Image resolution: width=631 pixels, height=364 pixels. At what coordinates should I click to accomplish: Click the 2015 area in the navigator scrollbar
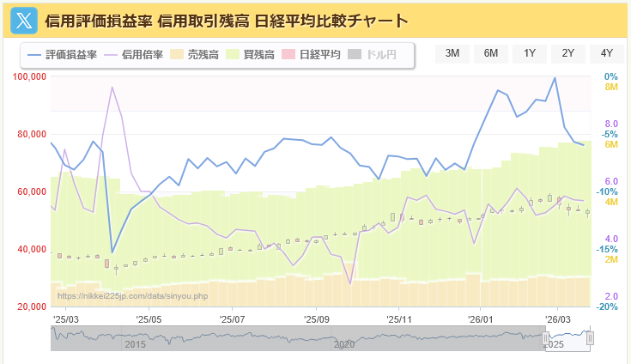(135, 343)
